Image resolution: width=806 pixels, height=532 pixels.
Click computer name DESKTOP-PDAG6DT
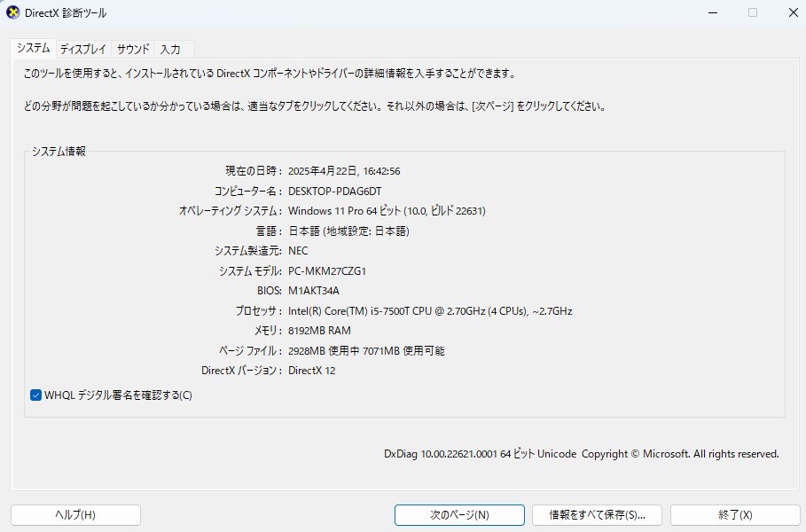(x=334, y=192)
